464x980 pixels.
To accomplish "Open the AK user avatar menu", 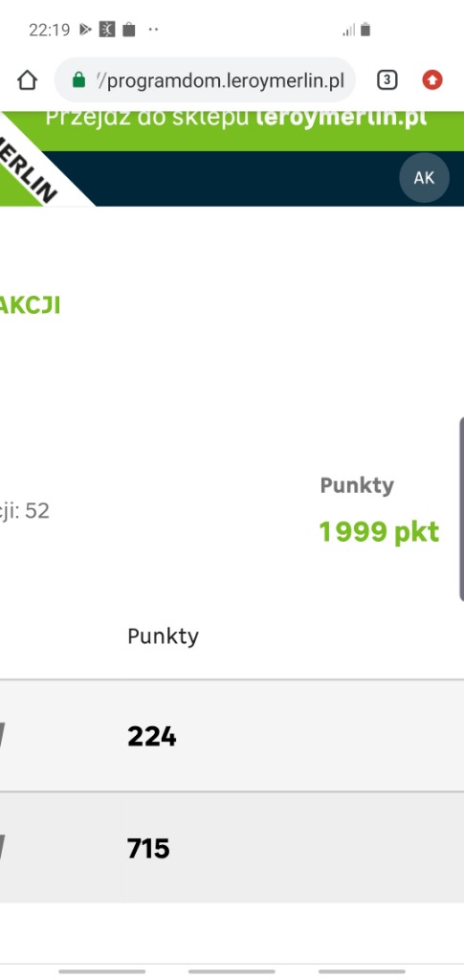I will (x=424, y=177).
